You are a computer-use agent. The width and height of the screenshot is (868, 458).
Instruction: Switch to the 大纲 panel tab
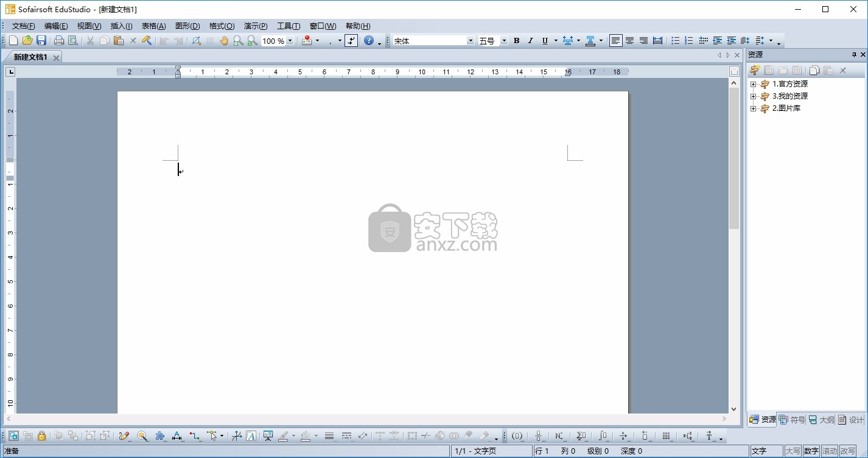click(822, 420)
